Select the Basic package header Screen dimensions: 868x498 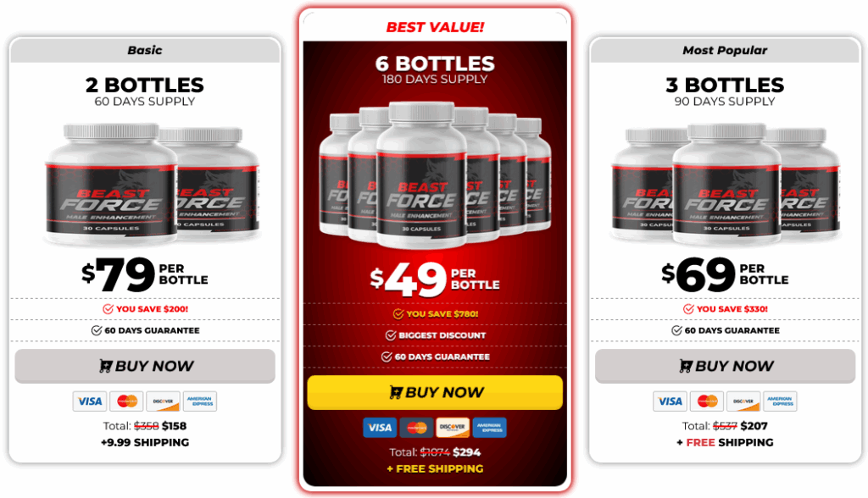145,50
